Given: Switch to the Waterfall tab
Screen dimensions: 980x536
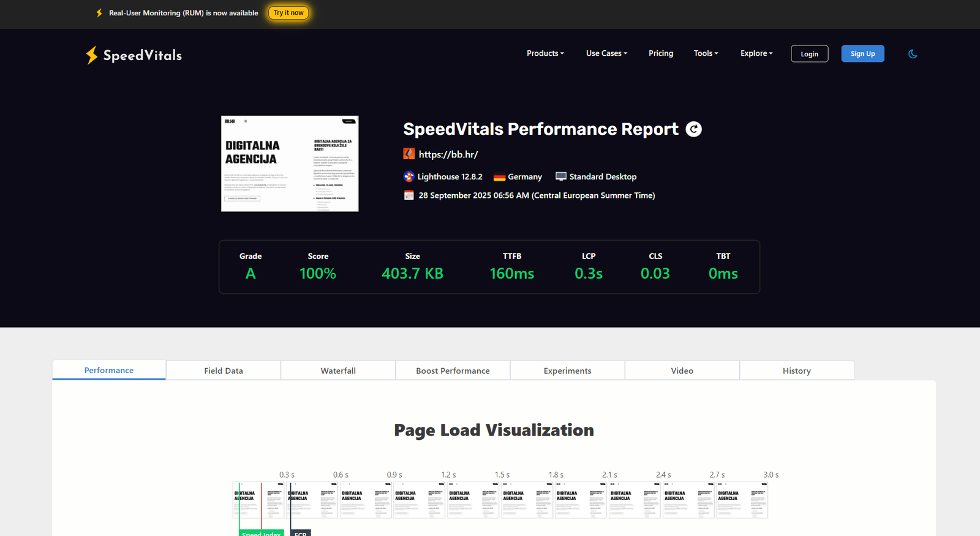Looking at the screenshot, I should pos(338,371).
